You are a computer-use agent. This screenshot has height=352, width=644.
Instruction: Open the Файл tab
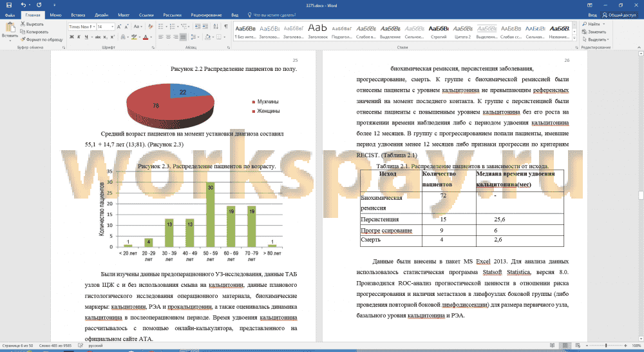click(x=10, y=15)
